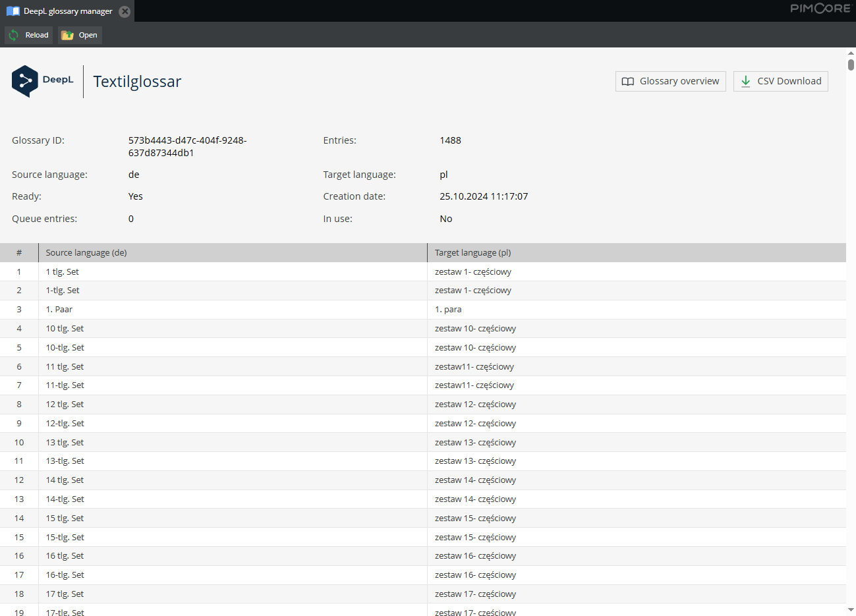
Task: Click source cell '12 tlg. Set'
Action: 233,405
